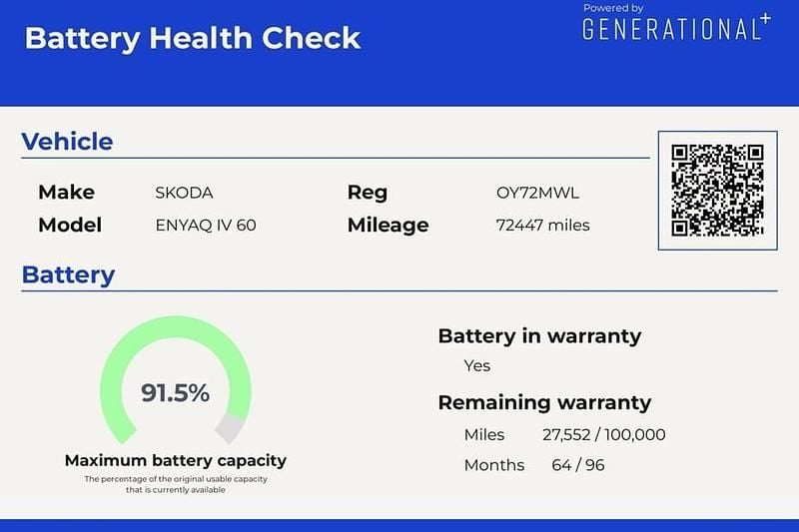Select the Battery section heading

point(68,274)
